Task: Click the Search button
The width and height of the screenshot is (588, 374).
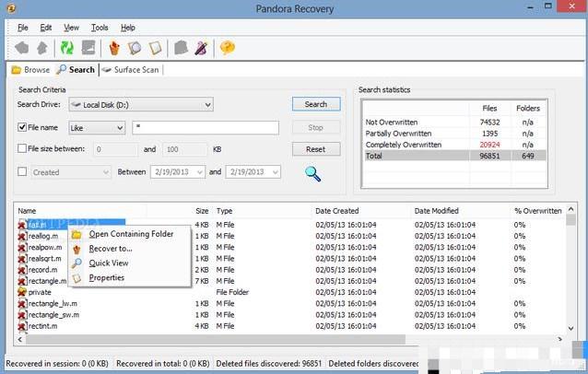Action: point(316,104)
